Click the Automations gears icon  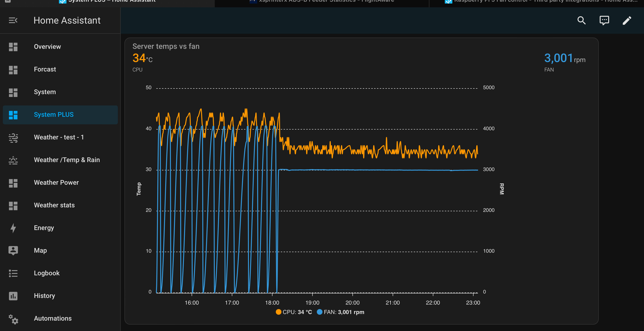[13, 319]
